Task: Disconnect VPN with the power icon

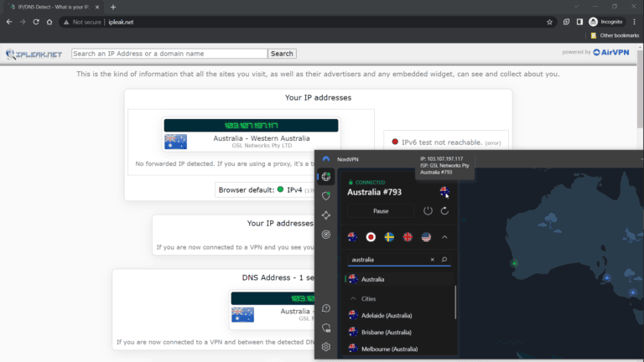Action: (x=428, y=211)
